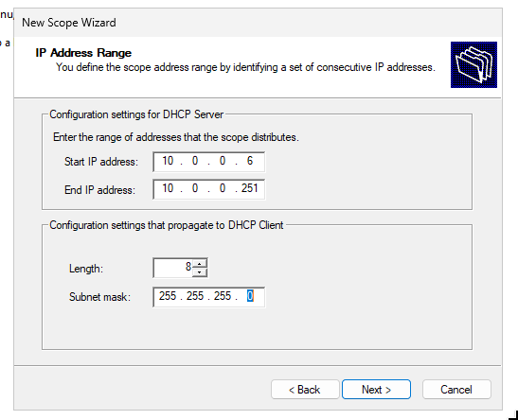The image size is (518, 420).
Task: Click first 255 octet of Subnet mask
Action: tap(168, 296)
